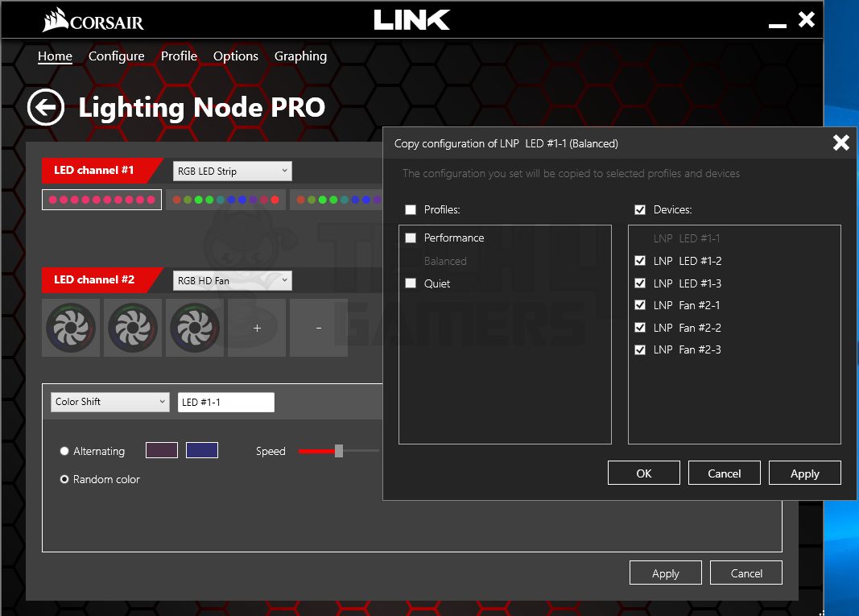Toggle the Profiles checkbox
859x616 pixels.
pos(411,209)
